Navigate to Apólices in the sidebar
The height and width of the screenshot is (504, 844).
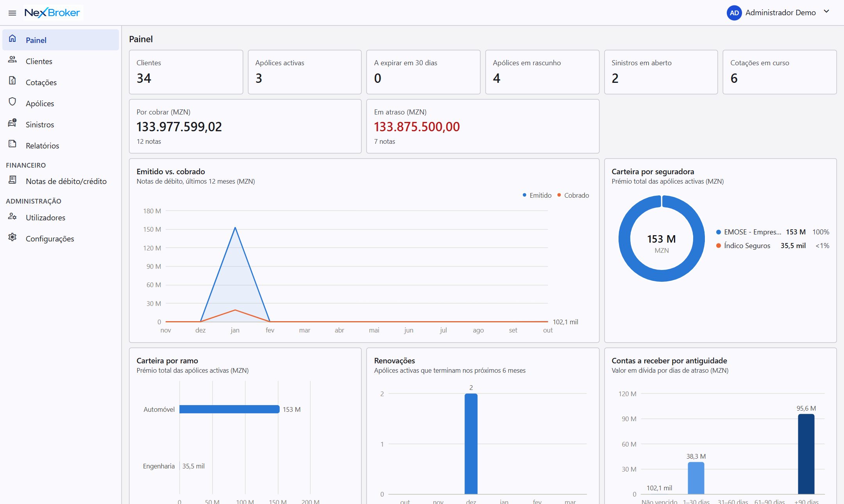coord(61,103)
